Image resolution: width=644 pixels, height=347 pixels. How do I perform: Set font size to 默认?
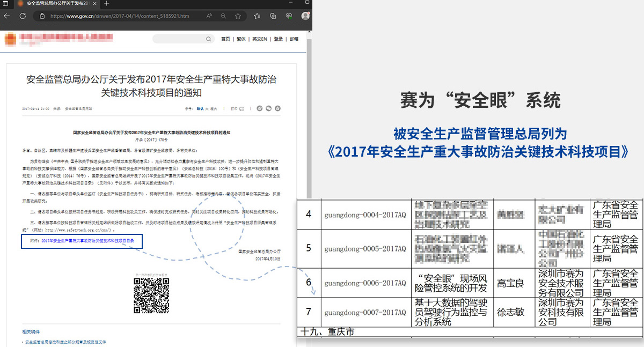tap(200, 108)
